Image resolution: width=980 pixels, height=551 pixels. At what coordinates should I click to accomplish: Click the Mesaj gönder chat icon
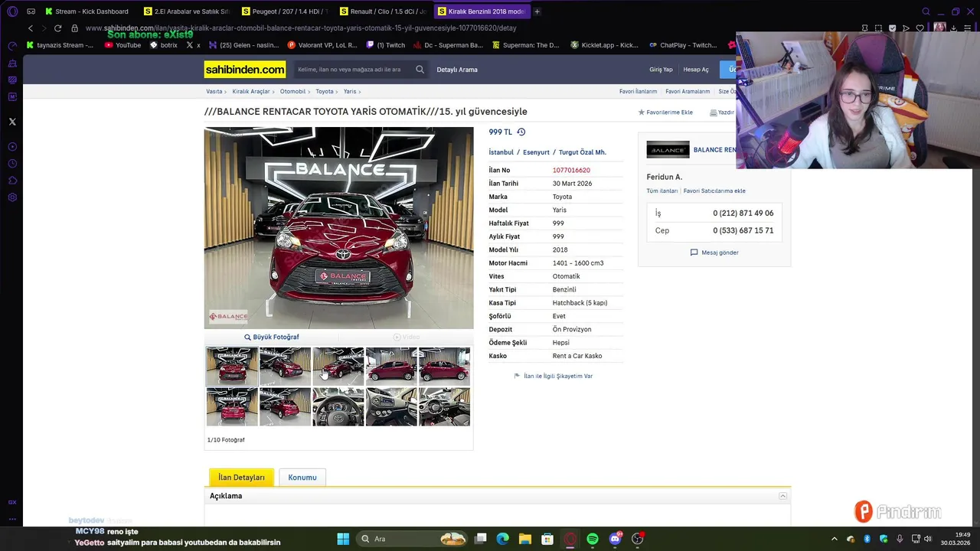(x=694, y=253)
